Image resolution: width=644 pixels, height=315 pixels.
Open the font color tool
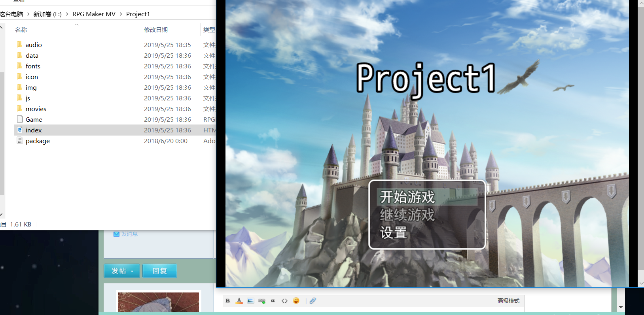coord(239,301)
